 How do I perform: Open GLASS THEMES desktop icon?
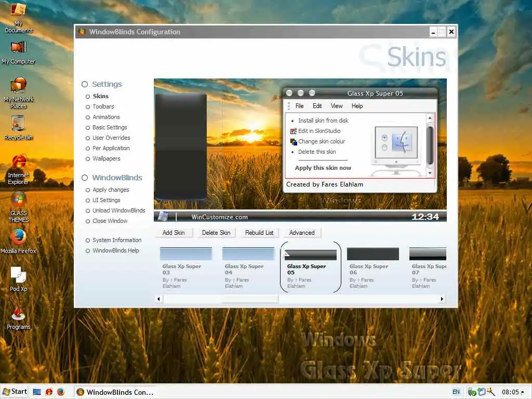click(18, 207)
